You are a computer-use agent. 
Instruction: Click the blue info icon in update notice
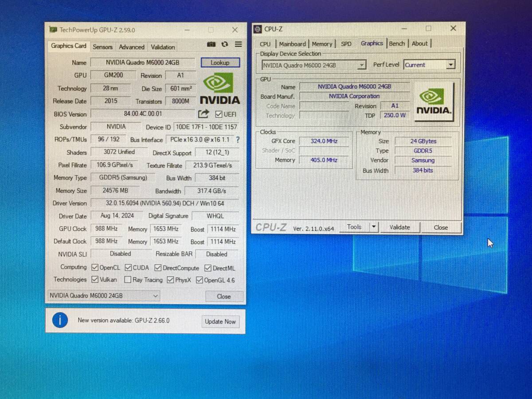(x=60, y=320)
